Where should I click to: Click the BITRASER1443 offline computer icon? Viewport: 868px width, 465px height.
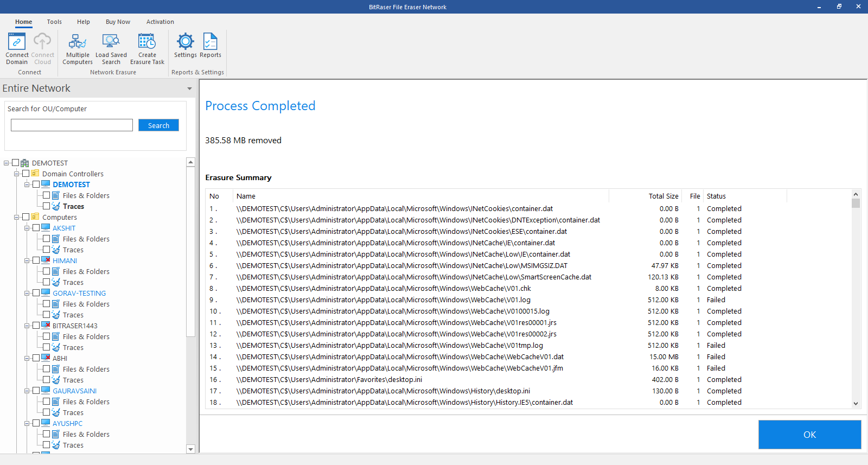46,326
